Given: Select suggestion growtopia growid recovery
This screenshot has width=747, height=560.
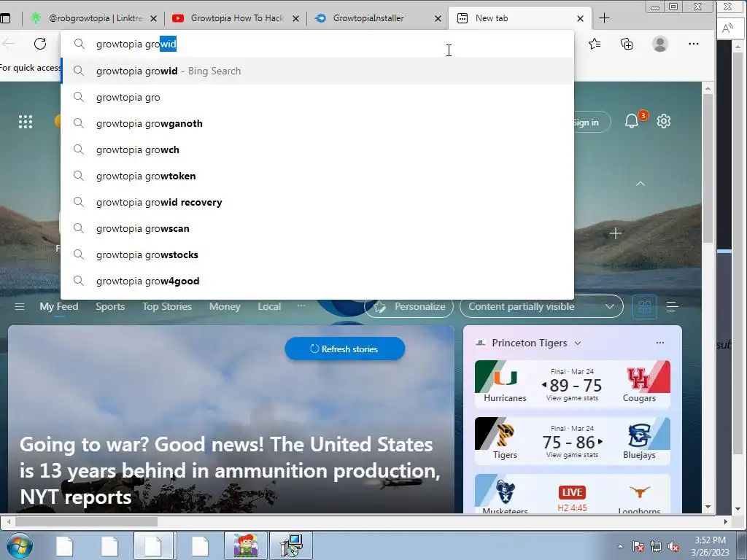Looking at the screenshot, I should 317,202.
